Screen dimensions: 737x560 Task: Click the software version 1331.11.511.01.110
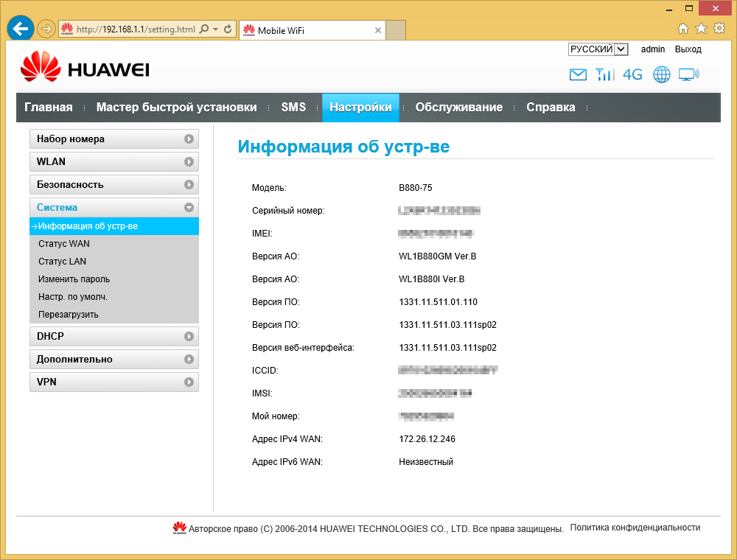tap(438, 301)
